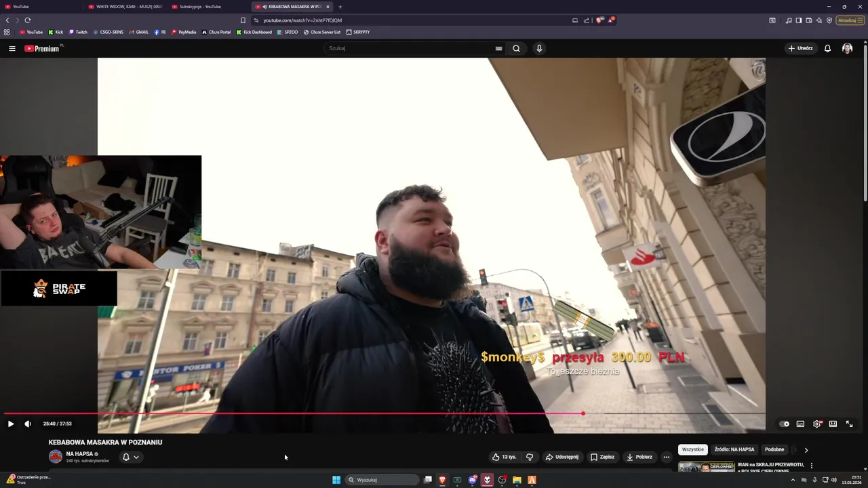The image size is (868, 488).
Task: Open Brave Wallet icon
Action: point(809,20)
